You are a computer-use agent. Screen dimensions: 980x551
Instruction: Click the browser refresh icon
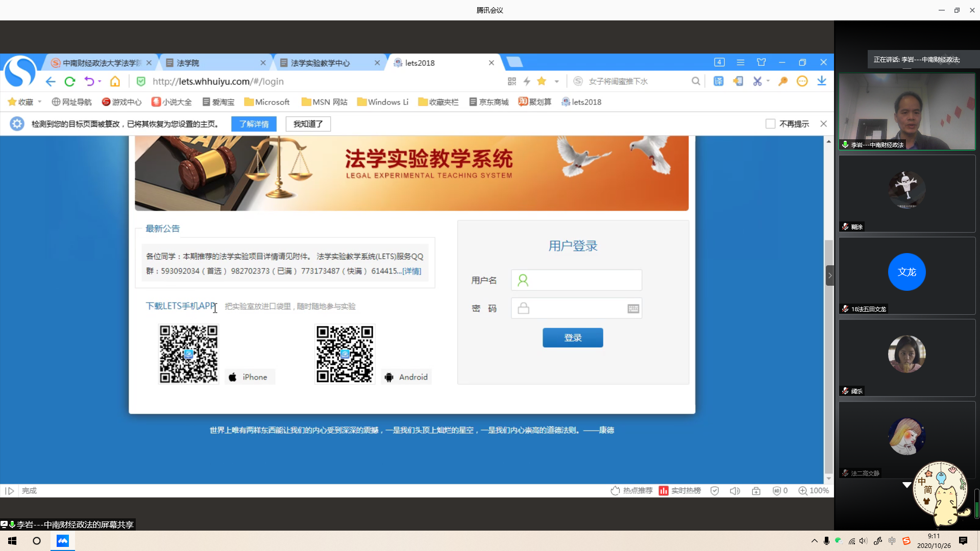coord(70,82)
